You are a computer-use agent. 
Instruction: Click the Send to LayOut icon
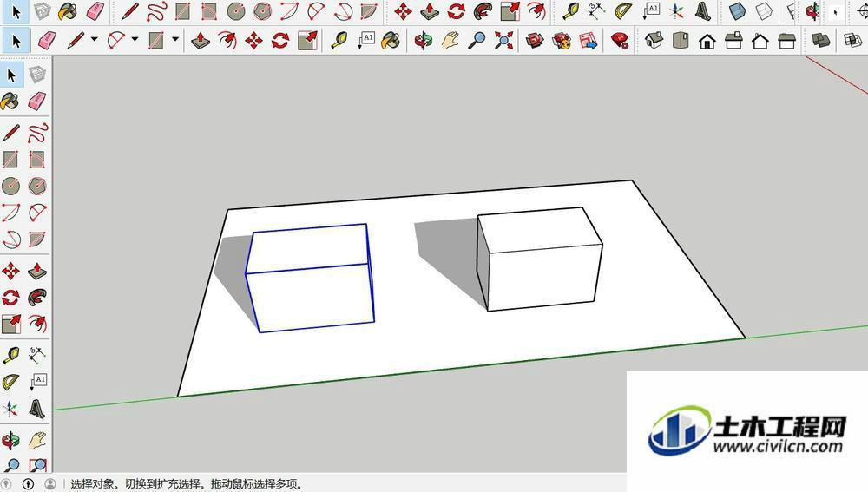588,41
